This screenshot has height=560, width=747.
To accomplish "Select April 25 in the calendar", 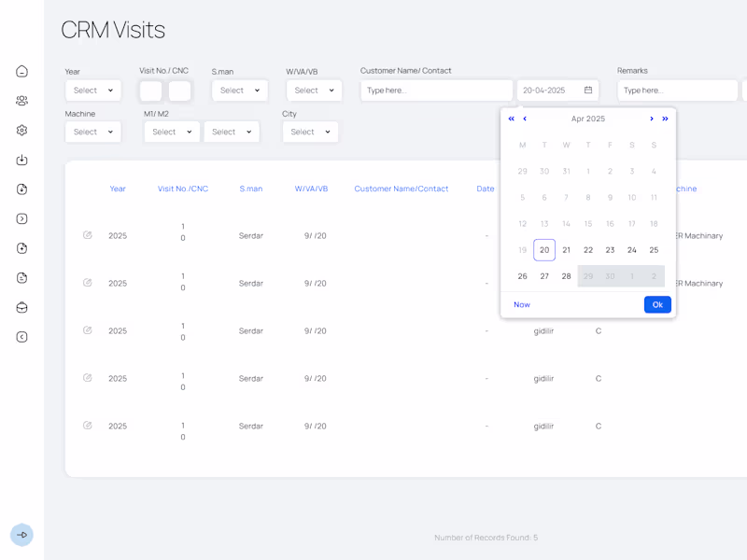I will tap(654, 249).
